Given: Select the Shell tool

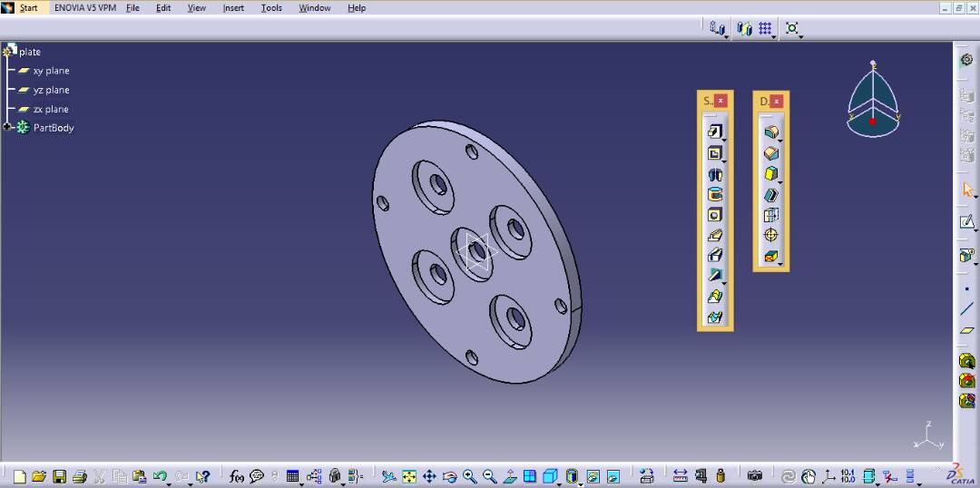Looking at the screenshot, I should tap(770, 194).
